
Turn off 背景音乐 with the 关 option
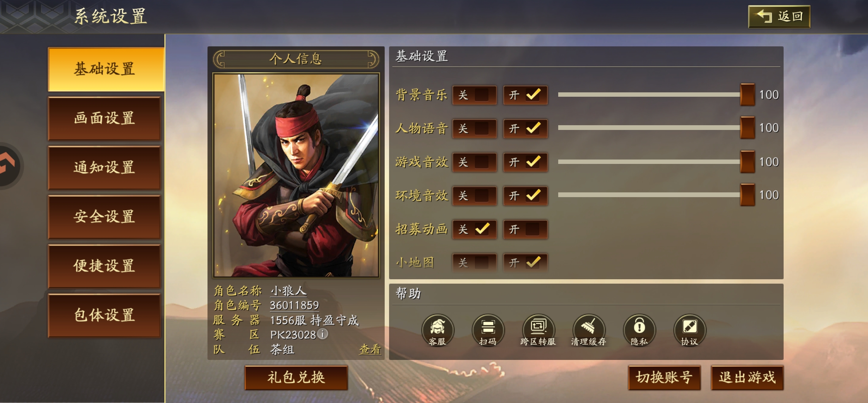pos(474,95)
